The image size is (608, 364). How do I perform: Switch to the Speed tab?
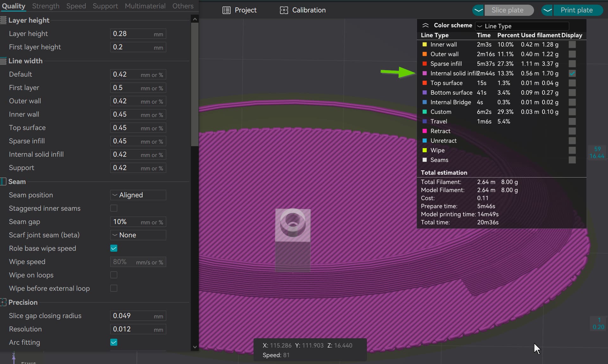click(x=76, y=6)
